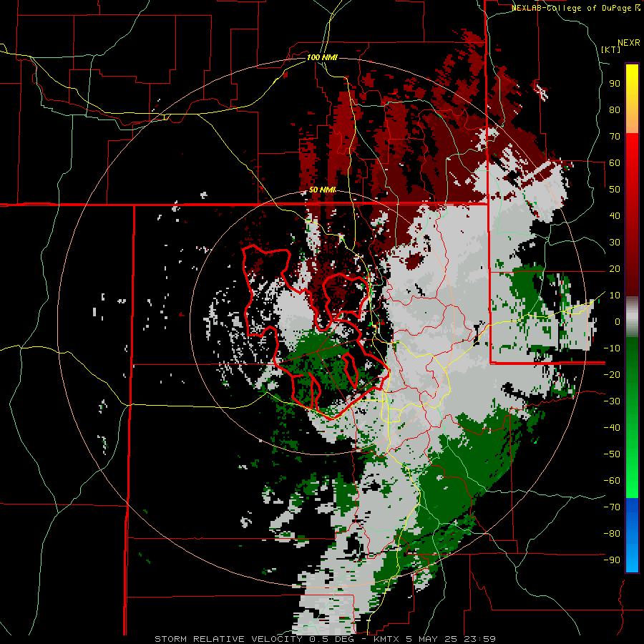
Task: Select the -70 value on velocity scale
Action: [612, 507]
